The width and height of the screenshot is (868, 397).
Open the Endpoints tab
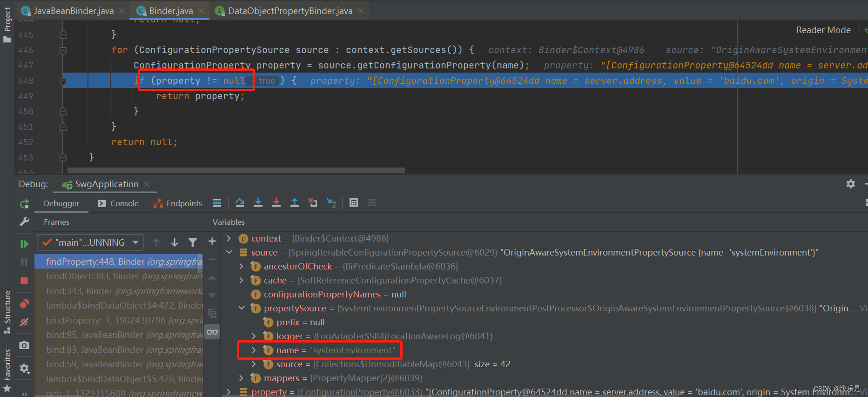[178, 203]
